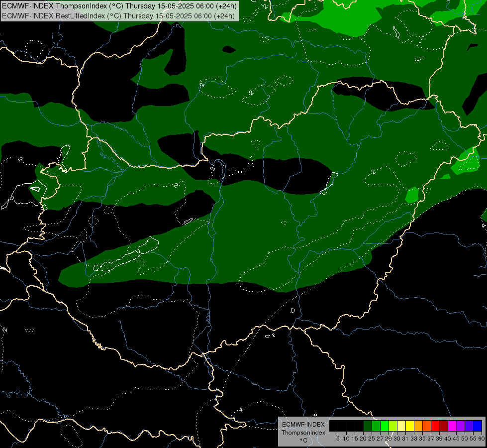Click the yellow-green 29–30 legend swatch
The image size is (487, 448).
click(393, 426)
